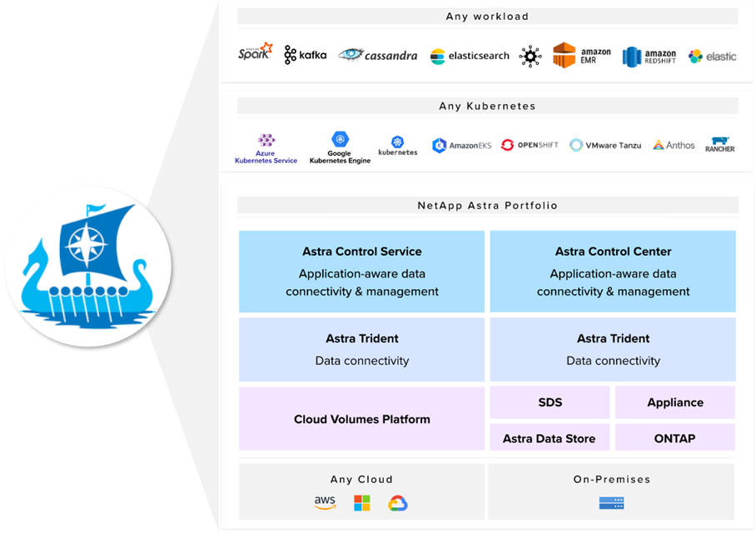The width and height of the screenshot is (756, 533).
Task: Click the AWS logo under Any Cloud
Action: tap(325, 503)
